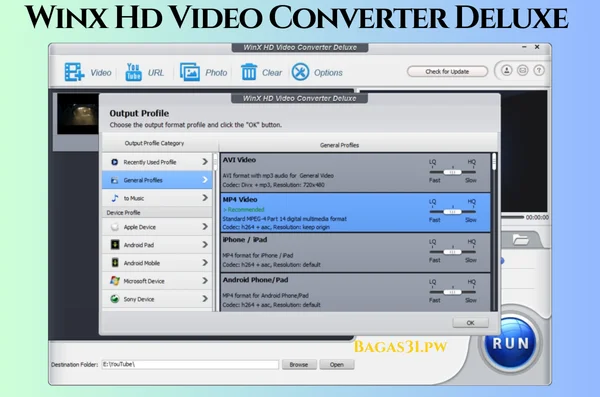This screenshot has height=397, width=600.
Task: Click the Options toolbar label
Action: [x=328, y=73]
